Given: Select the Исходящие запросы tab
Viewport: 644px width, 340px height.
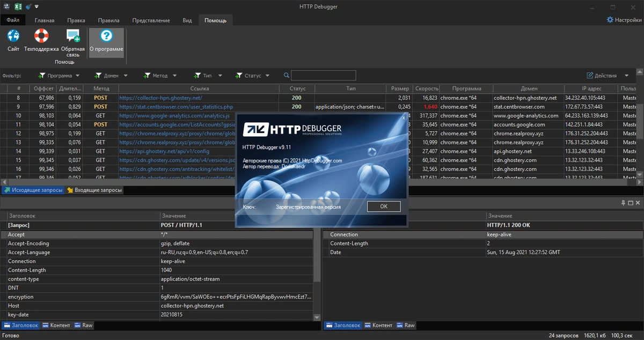Looking at the screenshot, I should point(33,190).
